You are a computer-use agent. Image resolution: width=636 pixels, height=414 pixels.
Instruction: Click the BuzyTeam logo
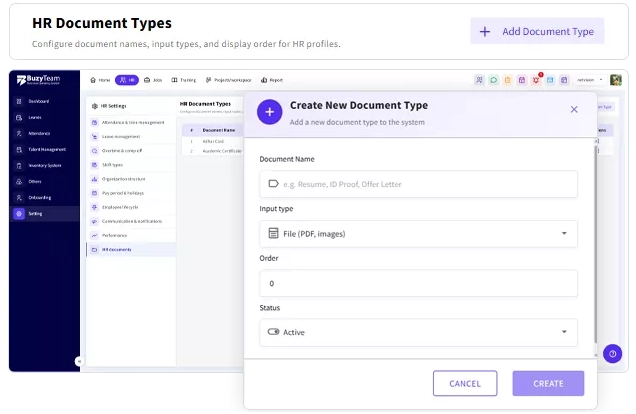pos(39,80)
